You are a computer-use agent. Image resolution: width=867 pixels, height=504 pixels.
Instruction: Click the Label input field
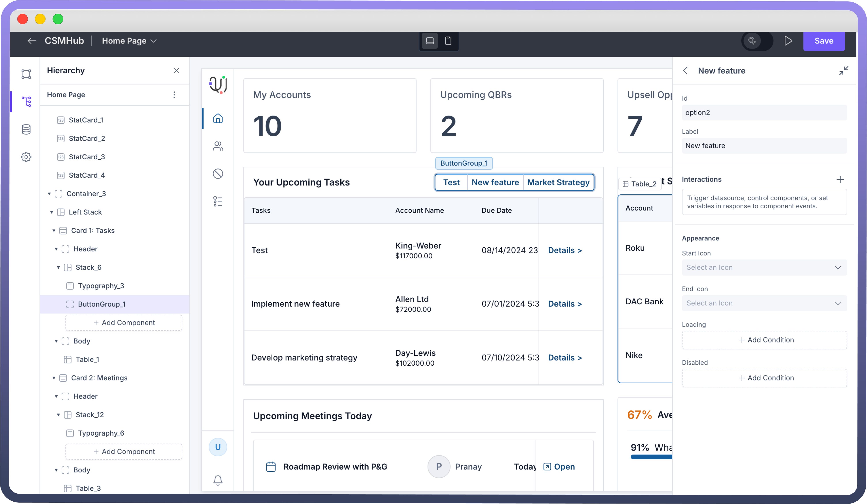[x=764, y=145]
